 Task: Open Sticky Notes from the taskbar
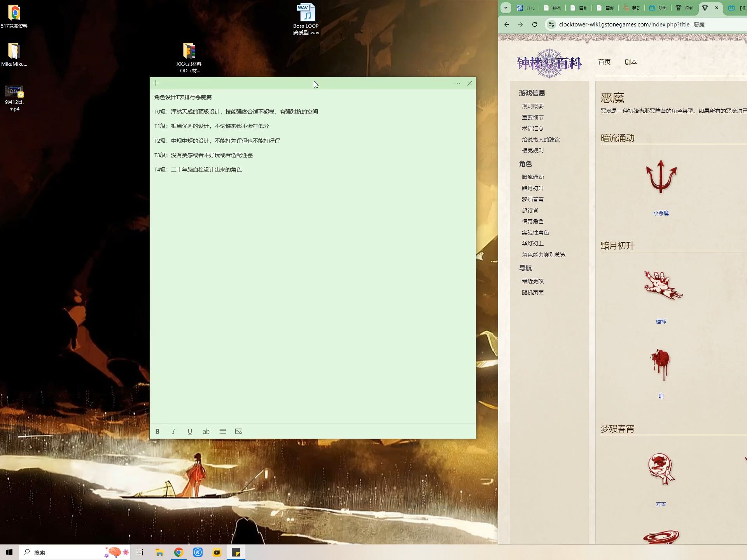236,552
